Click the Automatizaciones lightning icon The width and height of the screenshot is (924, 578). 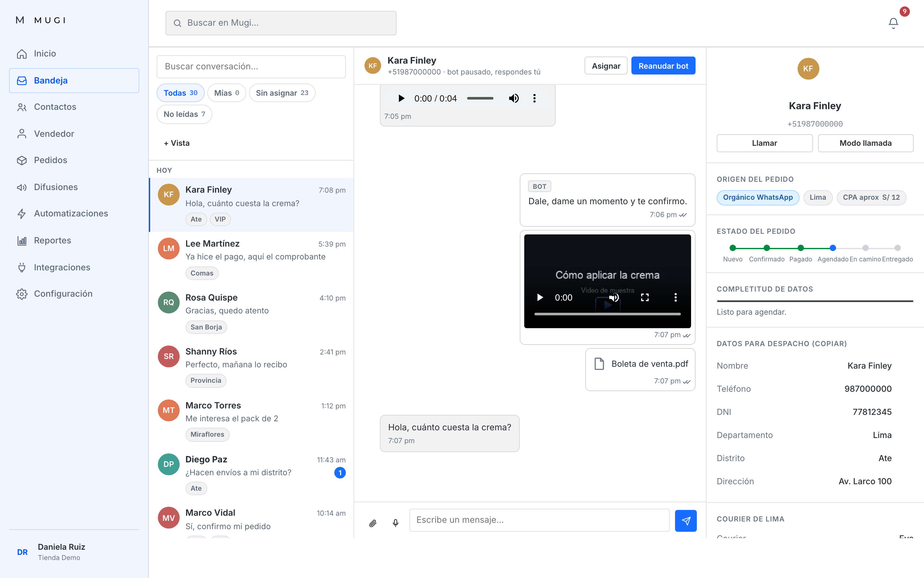pos(22,214)
